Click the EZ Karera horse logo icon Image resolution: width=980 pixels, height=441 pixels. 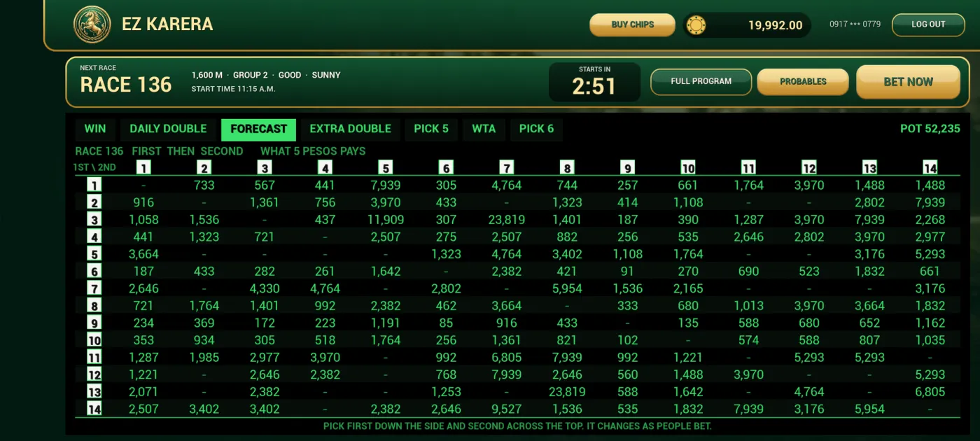pos(92,24)
